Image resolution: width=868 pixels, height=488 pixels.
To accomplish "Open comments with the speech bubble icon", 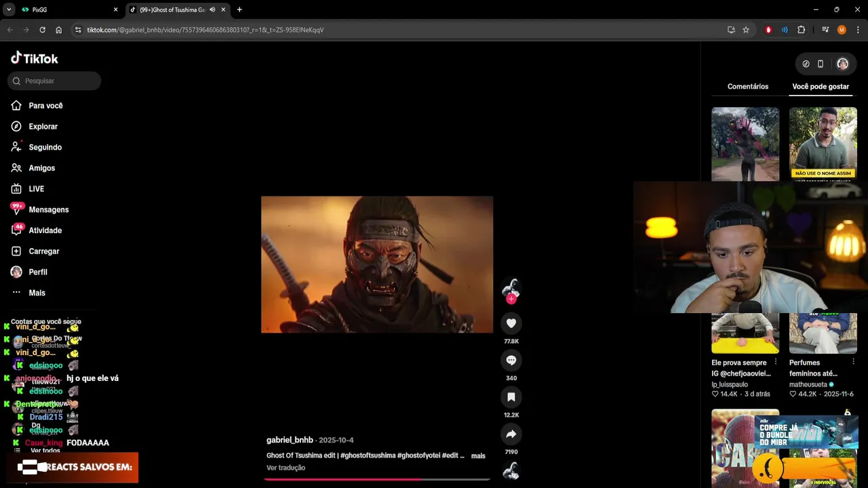I will (511, 360).
